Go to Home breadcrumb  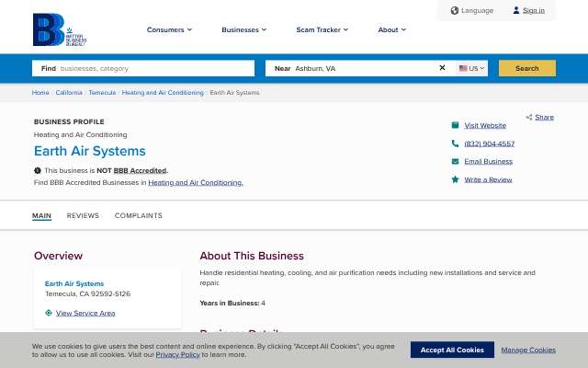click(x=40, y=92)
